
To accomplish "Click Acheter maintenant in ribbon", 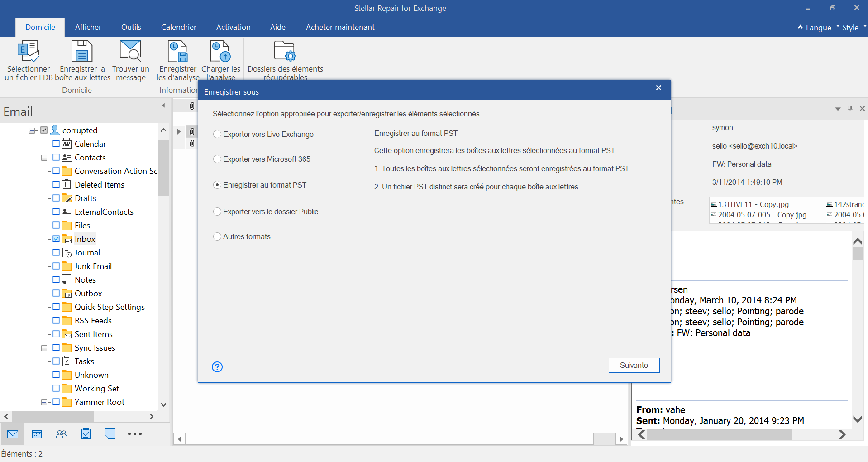I will [340, 27].
